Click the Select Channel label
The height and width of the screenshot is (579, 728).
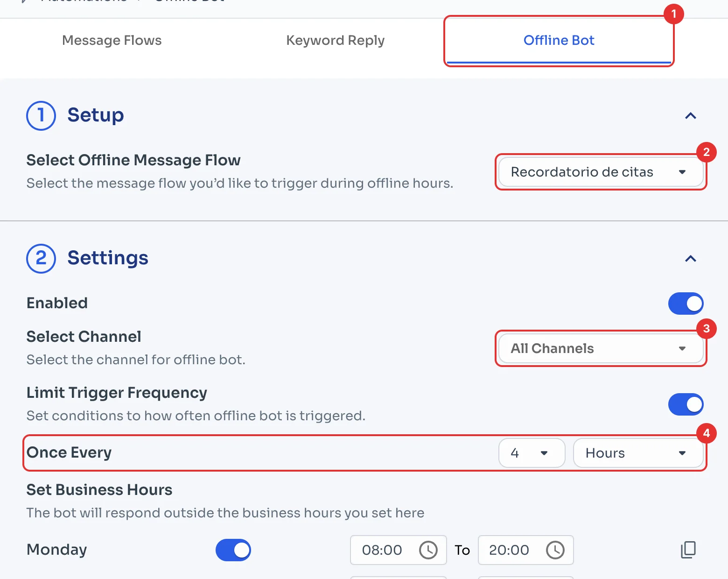pos(84,337)
